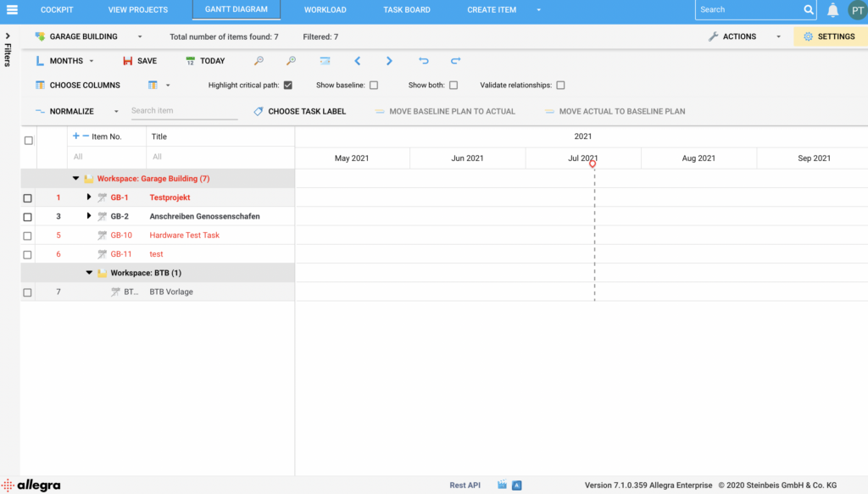
Task: Tick the Validate relationships checkbox
Action: (x=560, y=86)
